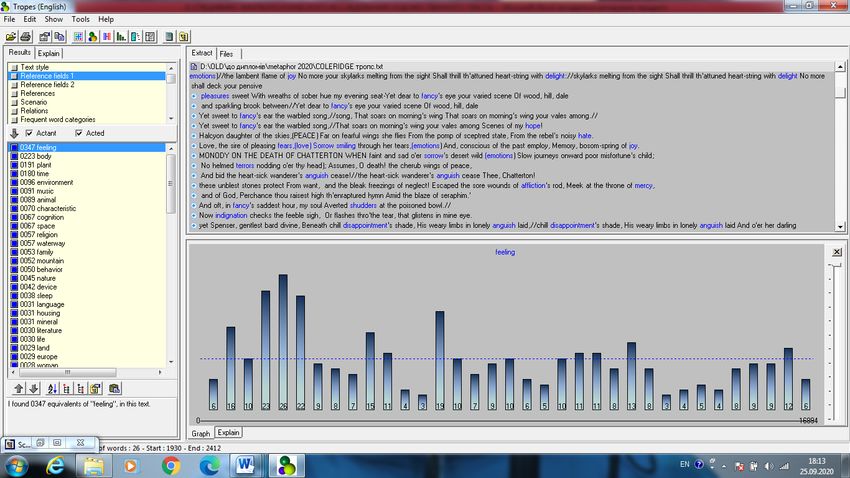
Task: Select 'Scenario' in results list
Action: pyautogui.click(x=34, y=102)
